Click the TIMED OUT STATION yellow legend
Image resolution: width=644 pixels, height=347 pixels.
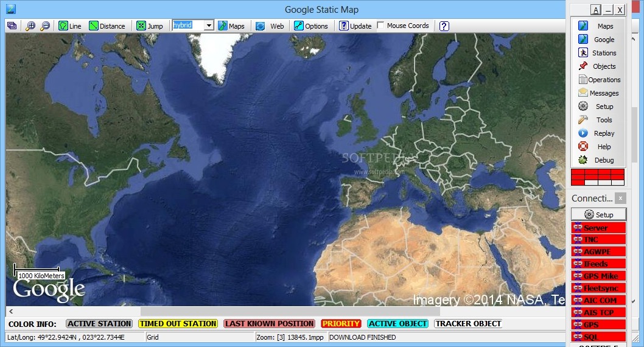click(x=178, y=324)
